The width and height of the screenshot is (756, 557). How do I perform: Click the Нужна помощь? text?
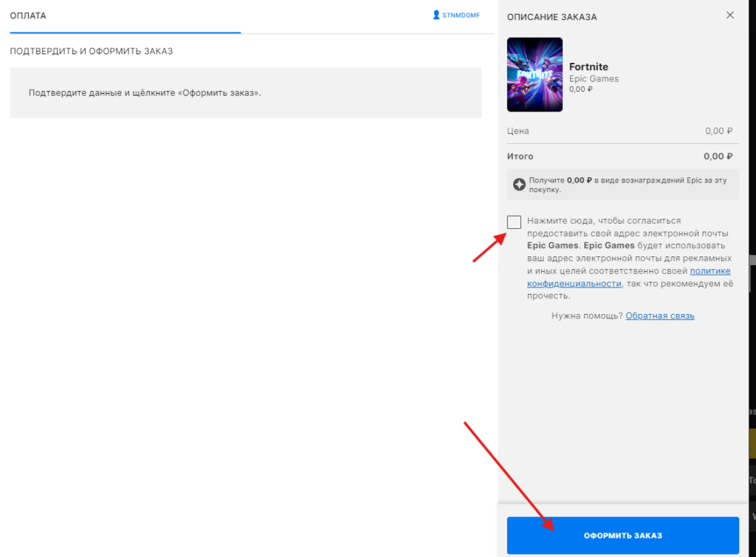587,316
